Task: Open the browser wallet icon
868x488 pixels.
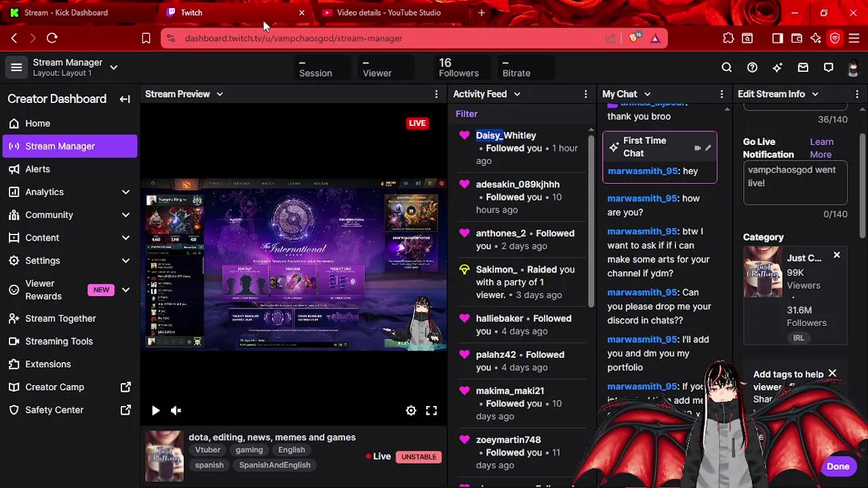Action: point(797,38)
